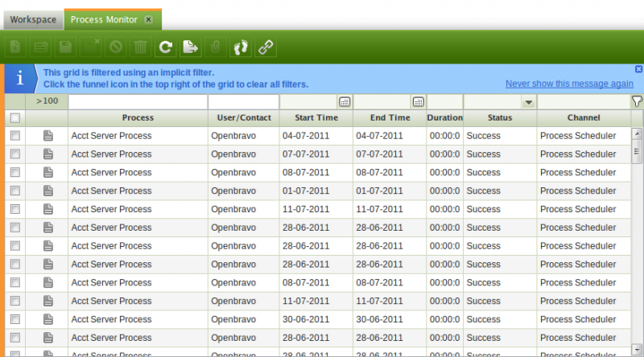The width and height of the screenshot is (644, 357).
Task: Select checkbox of row starting 01-07-2011
Action: click(x=14, y=191)
